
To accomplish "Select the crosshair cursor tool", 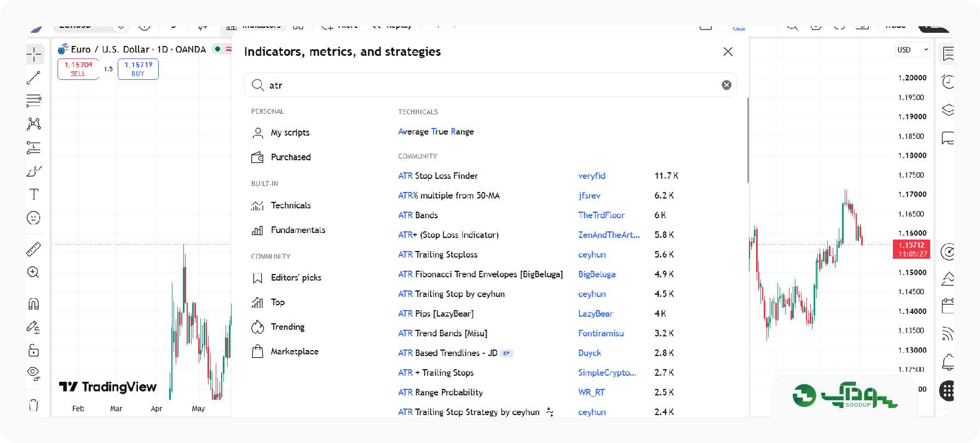I will (34, 54).
